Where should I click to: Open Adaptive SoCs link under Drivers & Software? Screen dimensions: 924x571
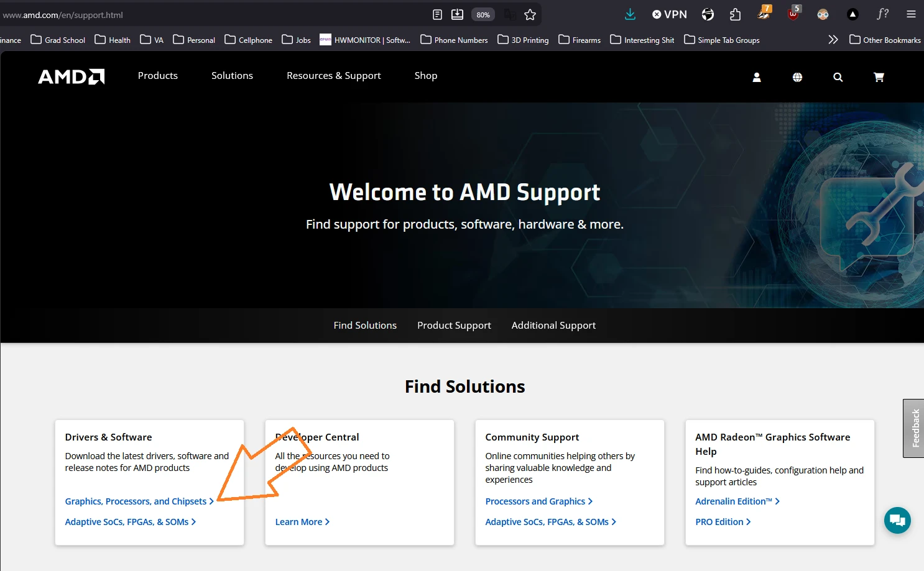coord(131,522)
